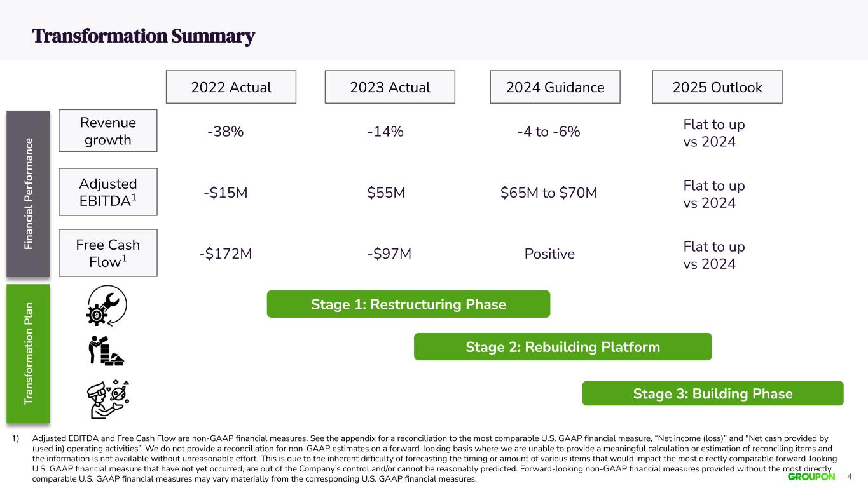Viewport: 868px width, 488px height.
Task: Select the Adjusted EBITDA row label
Action: (x=107, y=192)
